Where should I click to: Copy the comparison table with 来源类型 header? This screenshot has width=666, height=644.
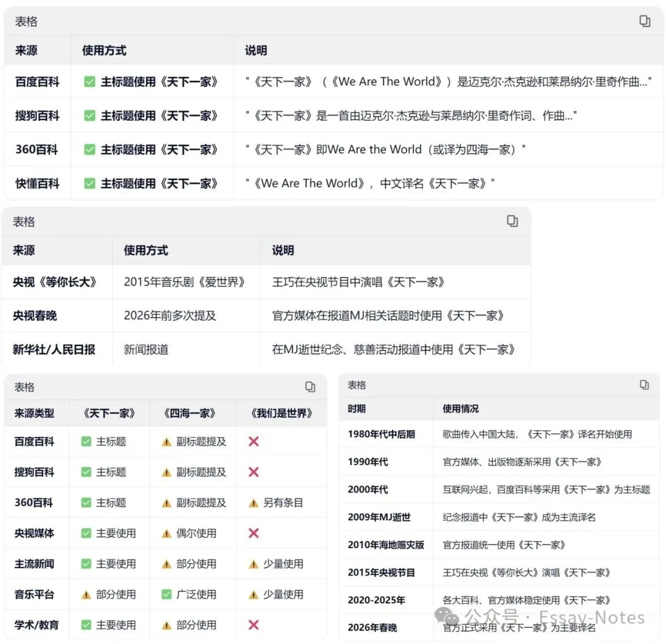(310, 387)
